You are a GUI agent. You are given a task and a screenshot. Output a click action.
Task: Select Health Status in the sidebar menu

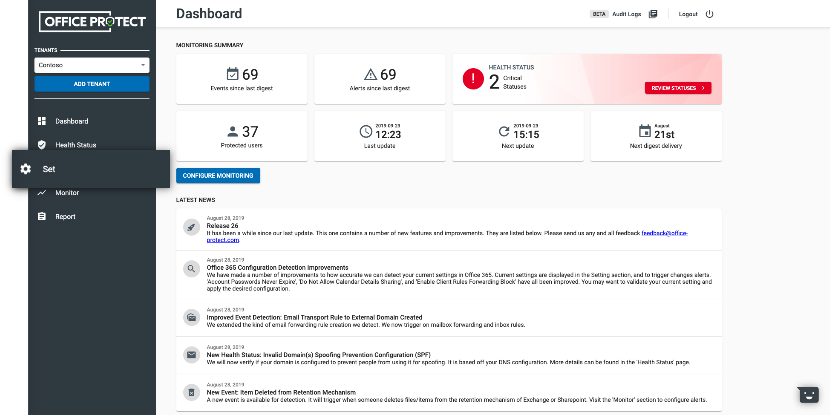pos(76,145)
